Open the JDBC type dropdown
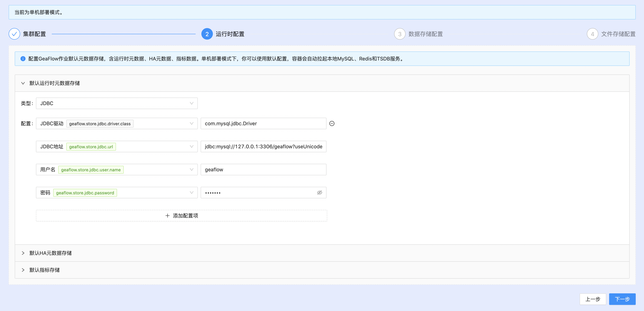This screenshot has width=644, height=311. click(117, 103)
